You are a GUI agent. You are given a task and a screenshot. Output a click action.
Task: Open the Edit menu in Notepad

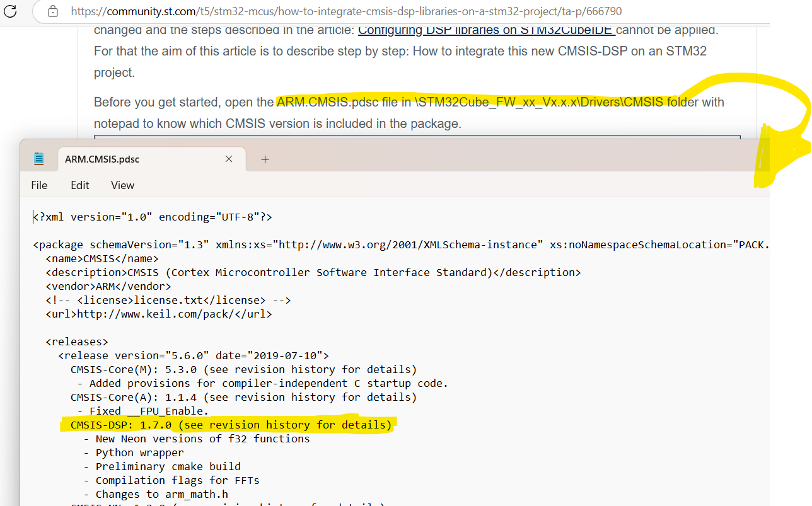pos(80,185)
